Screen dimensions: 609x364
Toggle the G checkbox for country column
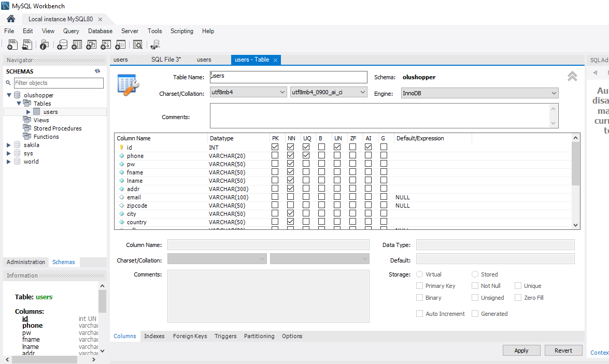coord(384,222)
